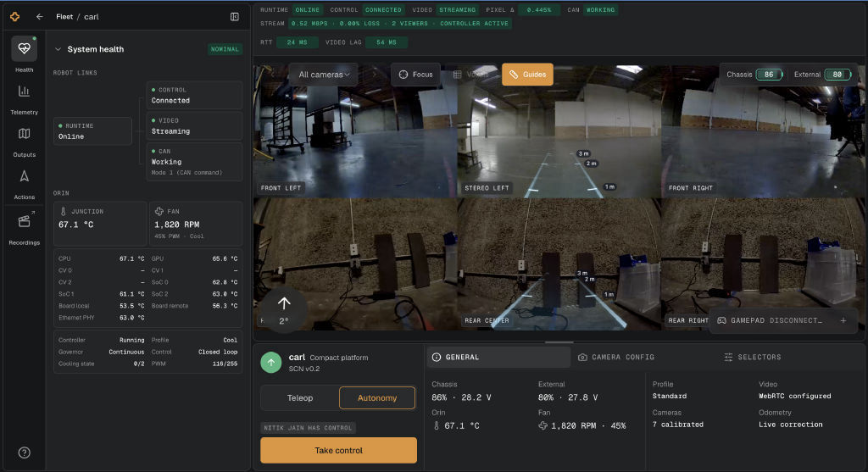This screenshot has height=472, width=868.
Task: Click the Profile Standard value
Action: coord(670,397)
